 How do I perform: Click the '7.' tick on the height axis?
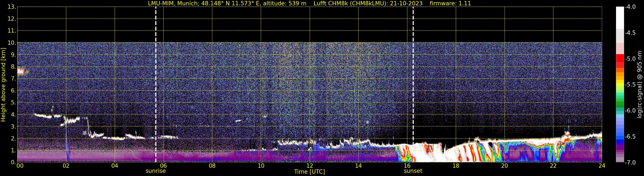pyautogui.click(x=13, y=79)
